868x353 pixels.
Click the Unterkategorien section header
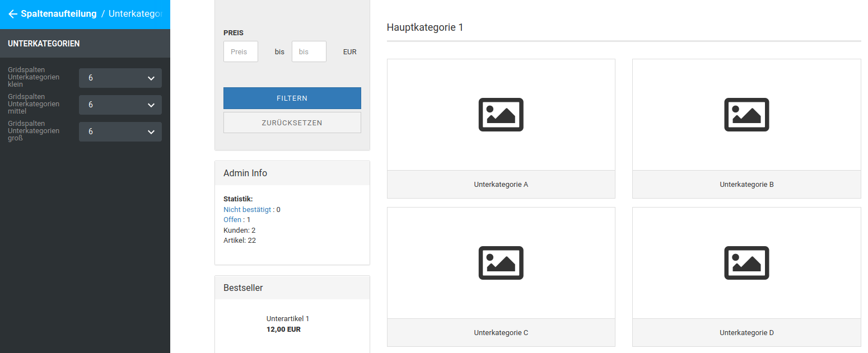coord(44,44)
